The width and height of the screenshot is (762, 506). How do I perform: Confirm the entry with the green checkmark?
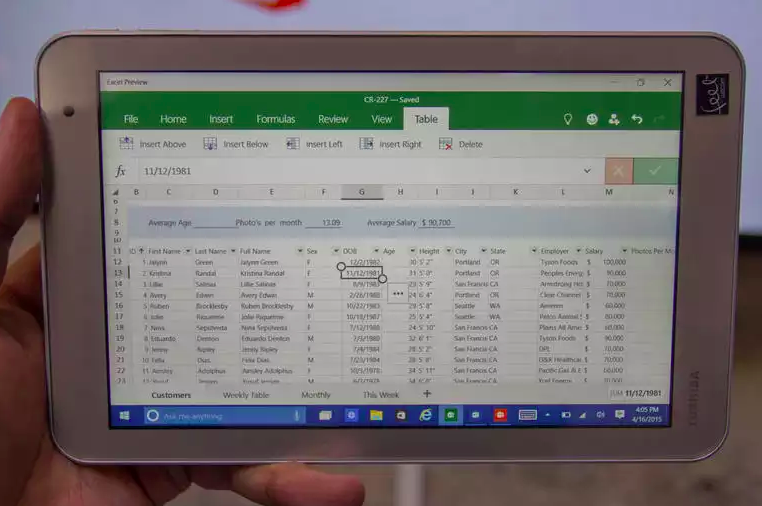click(655, 171)
